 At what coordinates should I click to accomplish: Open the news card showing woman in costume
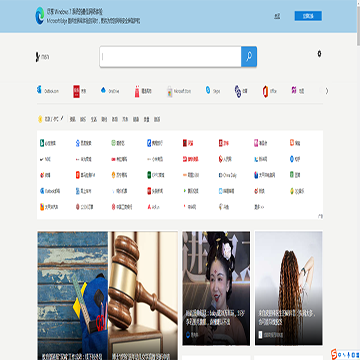(x=216, y=288)
